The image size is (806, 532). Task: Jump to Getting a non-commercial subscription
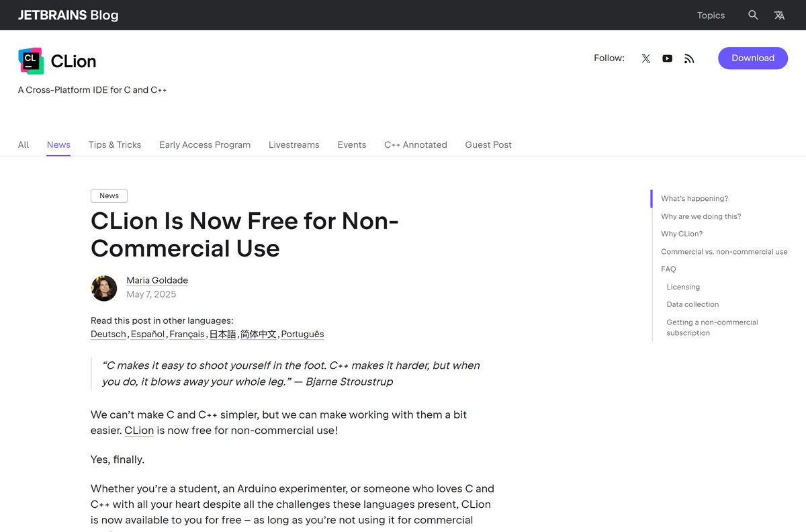point(712,327)
